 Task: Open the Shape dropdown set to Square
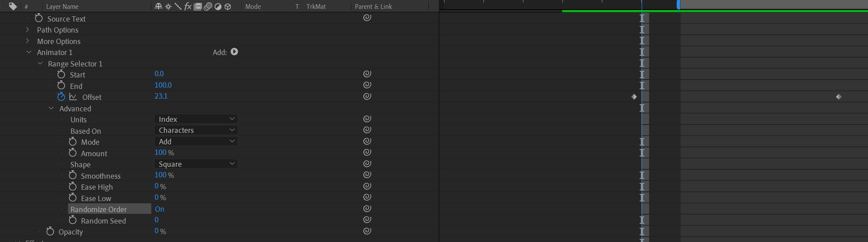tap(196, 164)
